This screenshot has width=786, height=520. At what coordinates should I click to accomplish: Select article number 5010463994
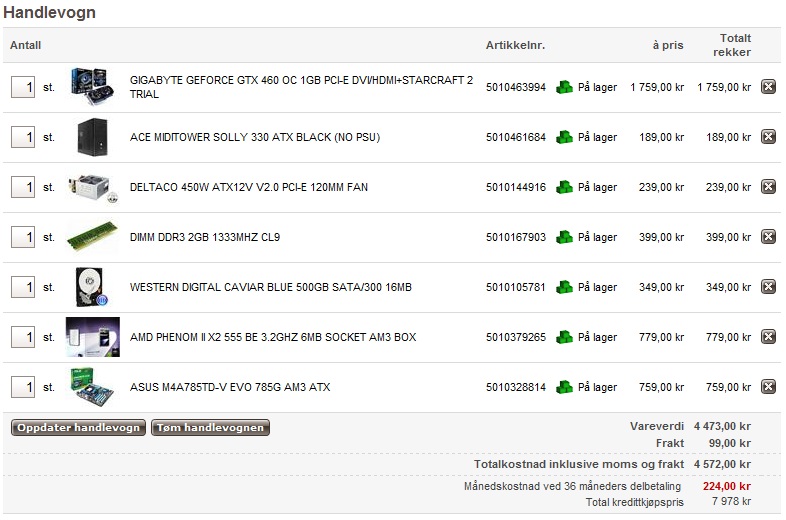[x=515, y=87]
